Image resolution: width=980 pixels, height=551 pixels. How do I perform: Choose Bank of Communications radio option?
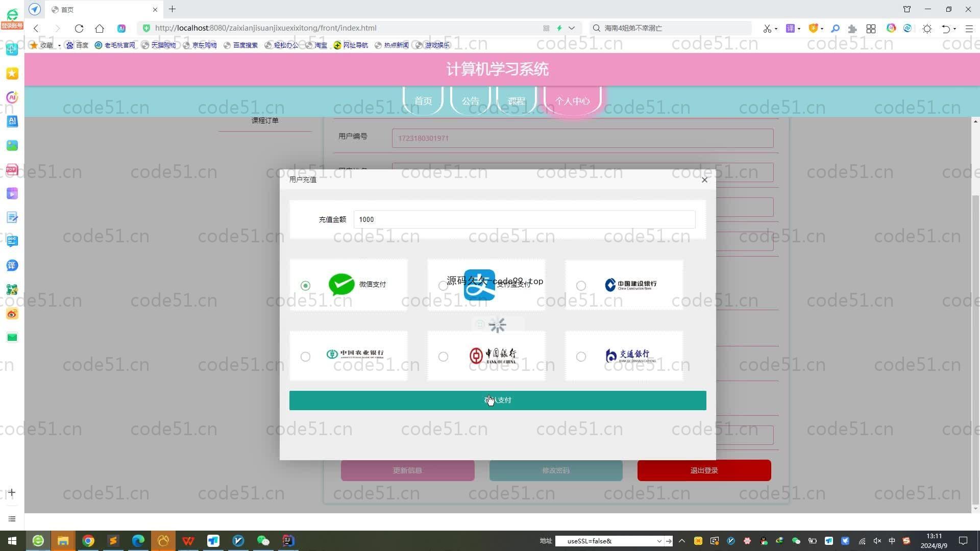point(581,357)
